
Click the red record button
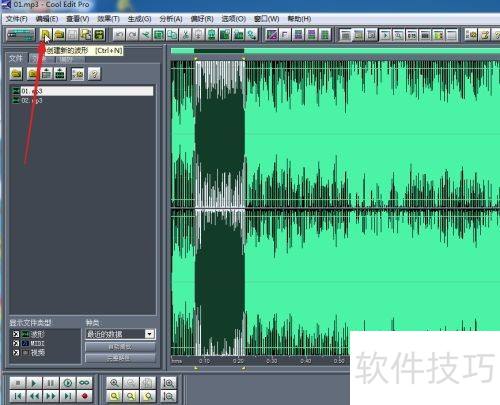(x=85, y=396)
